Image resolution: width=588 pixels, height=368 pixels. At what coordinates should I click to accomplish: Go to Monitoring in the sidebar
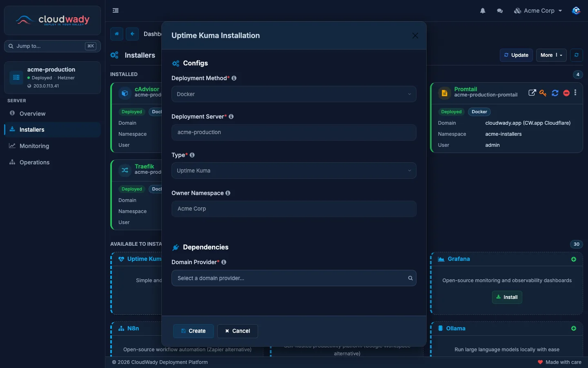click(52, 146)
